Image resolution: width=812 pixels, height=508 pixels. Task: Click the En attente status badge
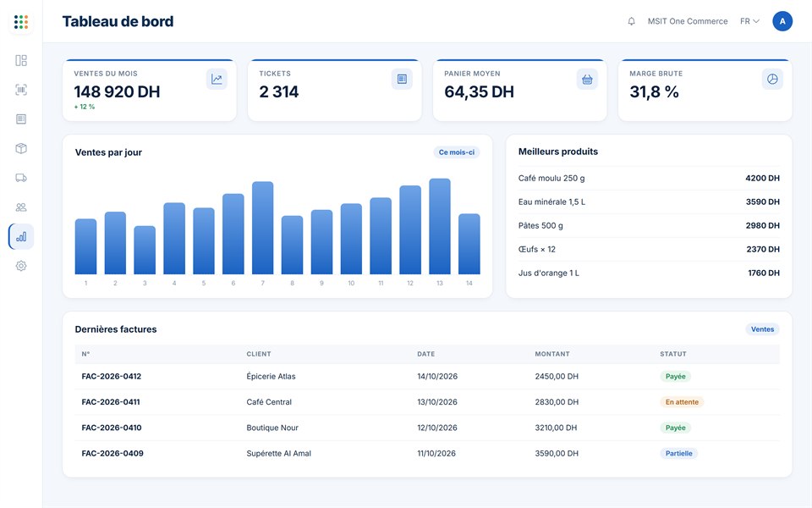click(682, 402)
